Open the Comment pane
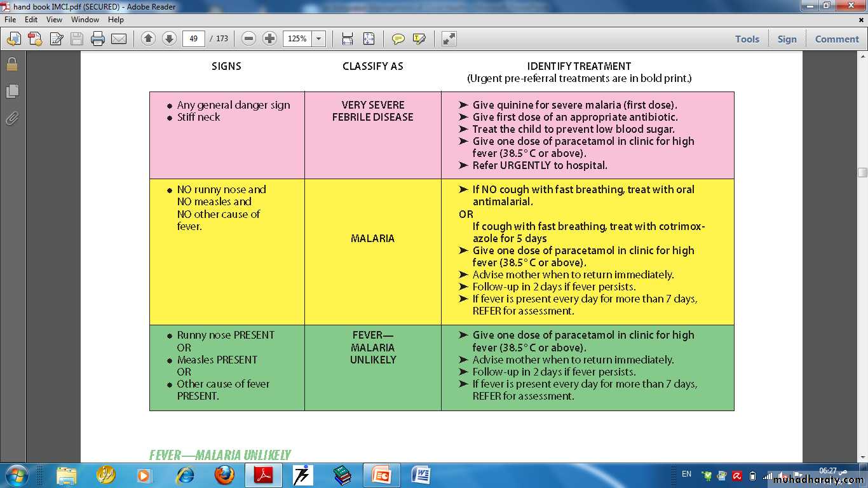868x488 pixels. click(x=836, y=39)
